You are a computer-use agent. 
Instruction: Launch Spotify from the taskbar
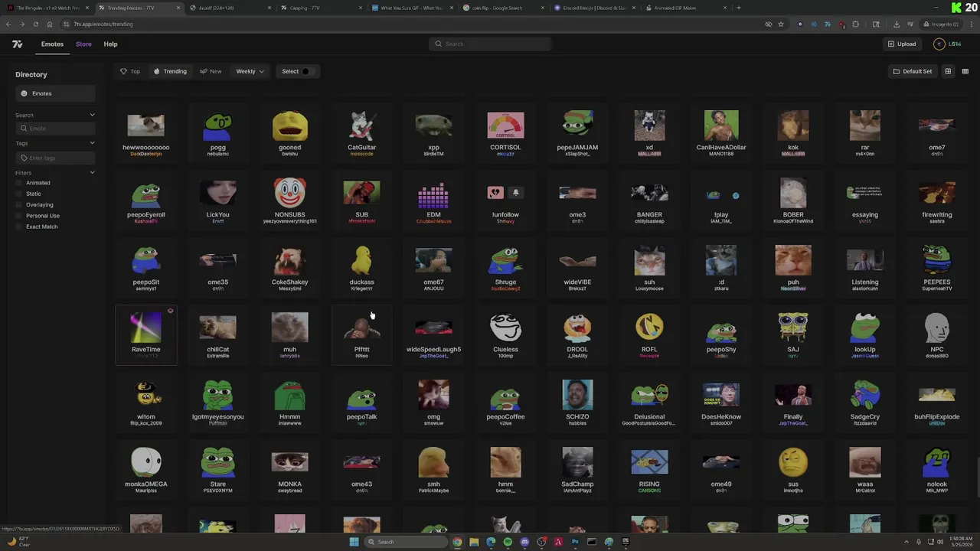pyautogui.click(x=508, y=542)
